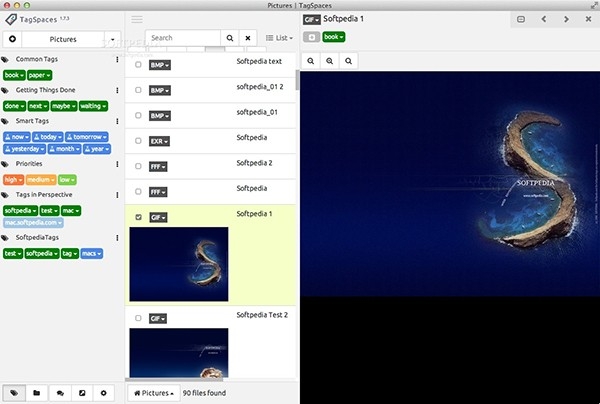Uncheck the Softpedia 1 checkbox
Screen dimensions: 600x404
tap(138, 217)
